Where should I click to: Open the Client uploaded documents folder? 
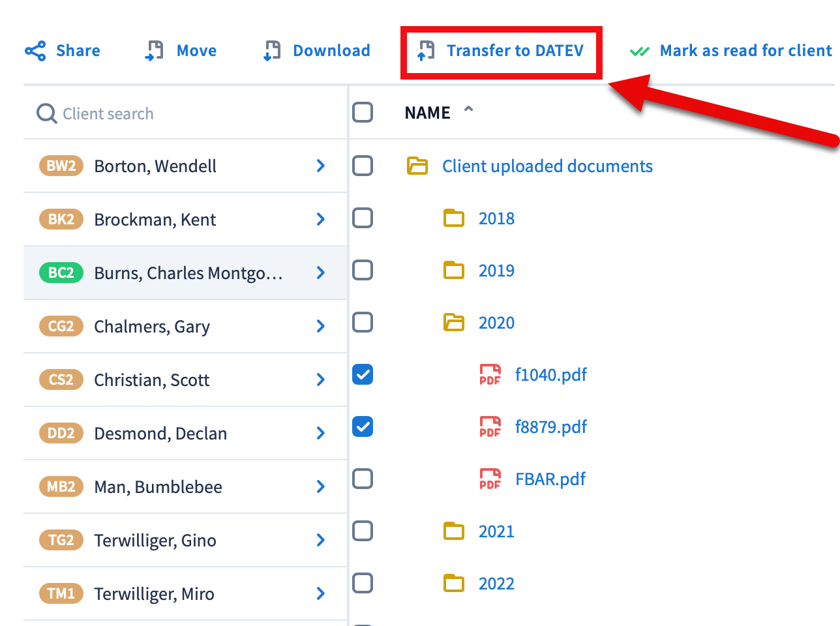pyautogui.click(x=547, y=166)
